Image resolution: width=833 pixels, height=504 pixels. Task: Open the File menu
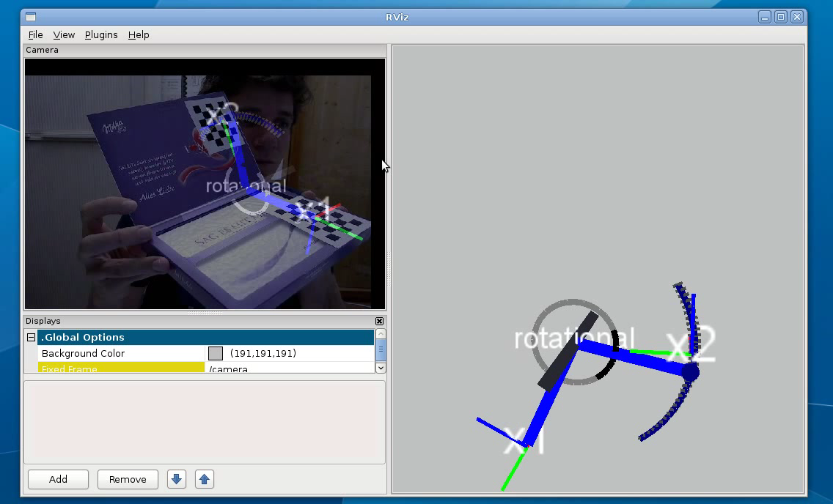tap(35, 34)
